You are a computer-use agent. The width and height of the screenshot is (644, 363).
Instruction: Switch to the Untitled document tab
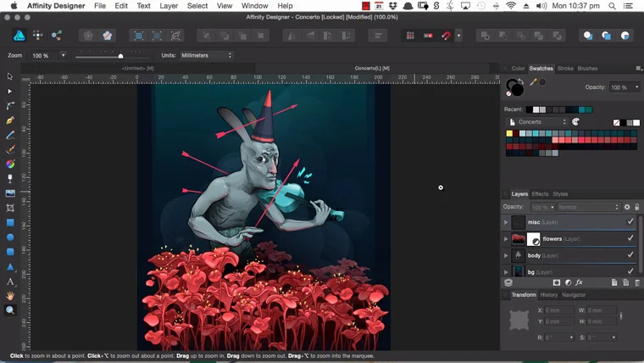click(x=137, y=68)
